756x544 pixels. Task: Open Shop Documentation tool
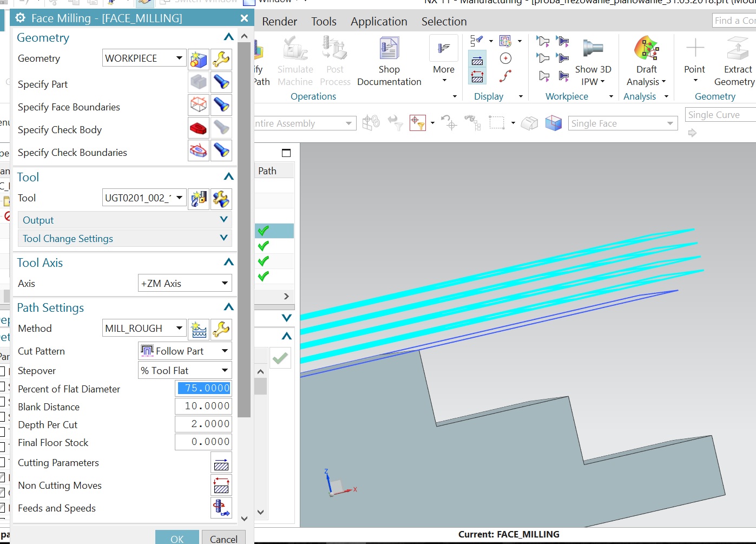tap(389, 61)
